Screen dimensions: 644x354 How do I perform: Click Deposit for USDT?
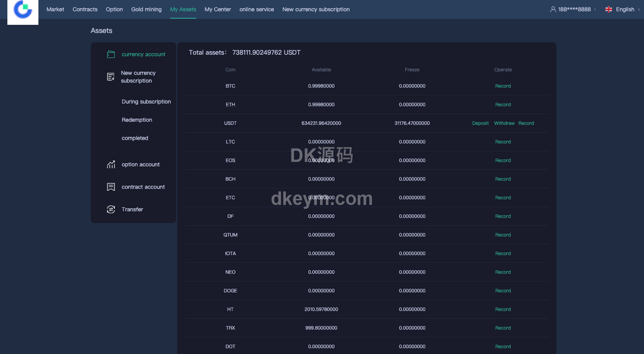pos(480,123)
